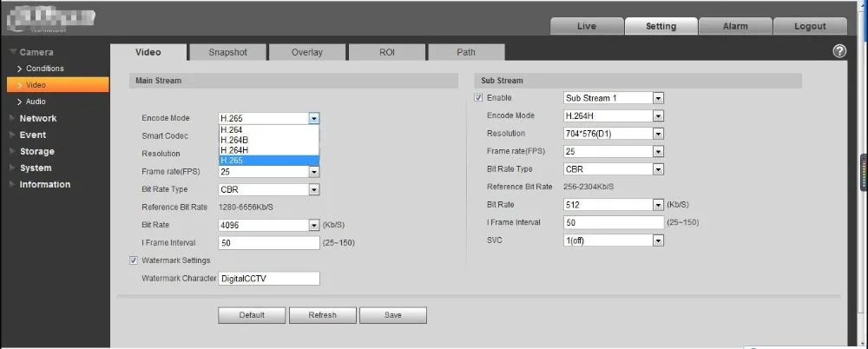Click the Logout tab
The width and height of the screenshot is (868, 349).
point(810,26)
